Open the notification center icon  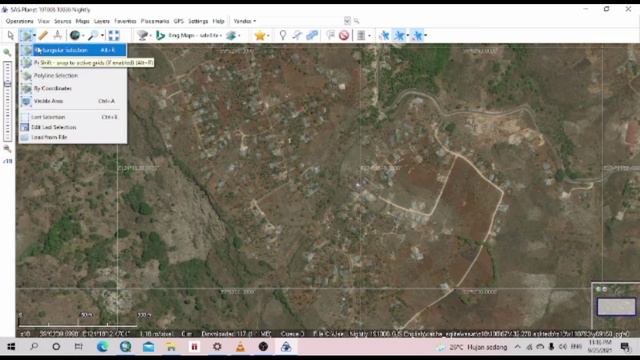pyautogui.click(x=625, y=347)
